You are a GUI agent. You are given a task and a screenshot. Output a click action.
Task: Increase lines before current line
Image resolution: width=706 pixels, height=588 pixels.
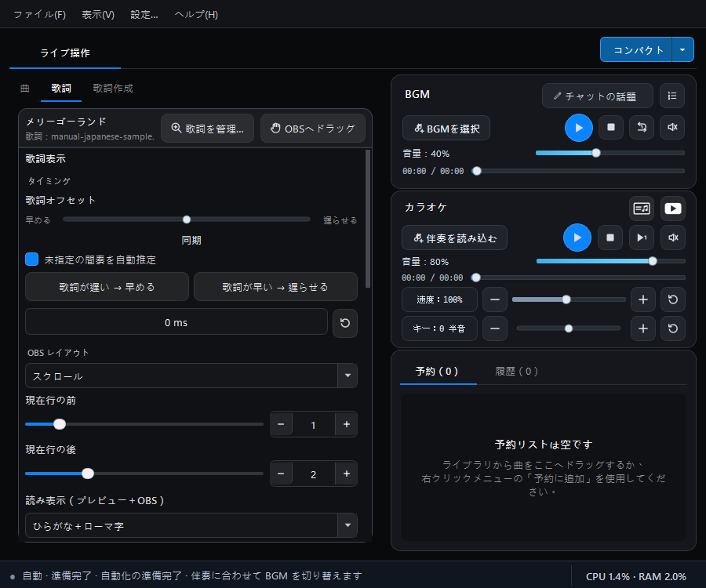(346, 424)
